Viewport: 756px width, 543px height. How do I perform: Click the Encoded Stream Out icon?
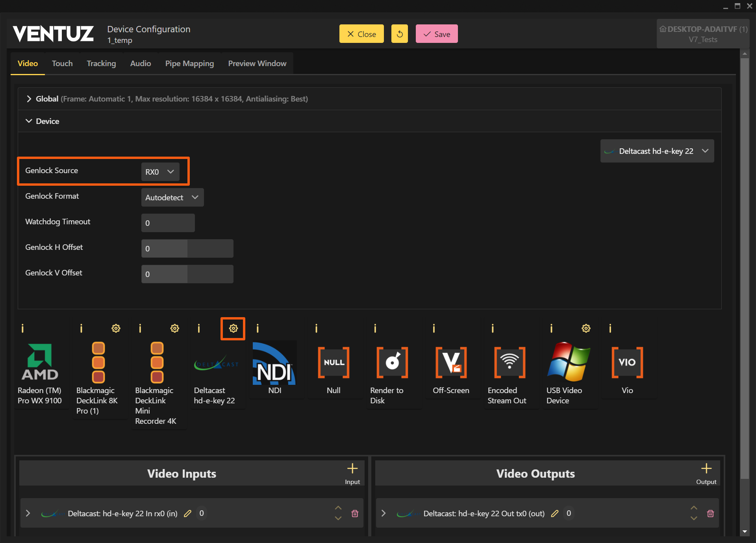tap(510, 363)
